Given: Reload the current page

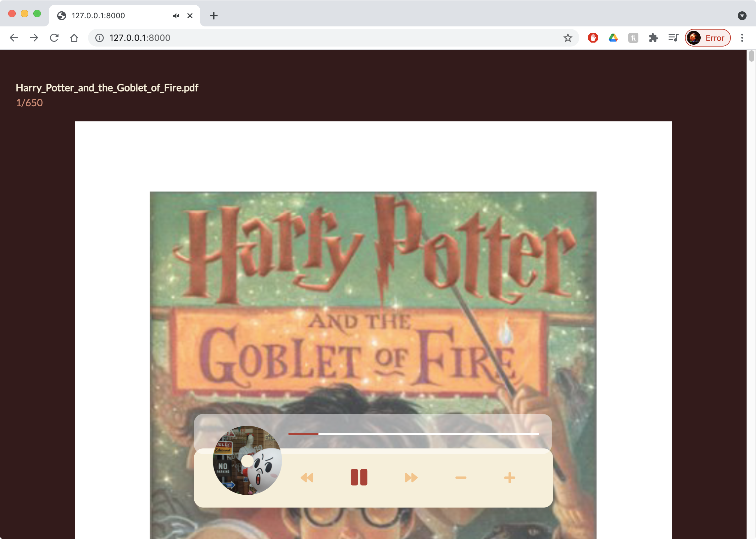Looking at the screenshot, I should (54, 38).
